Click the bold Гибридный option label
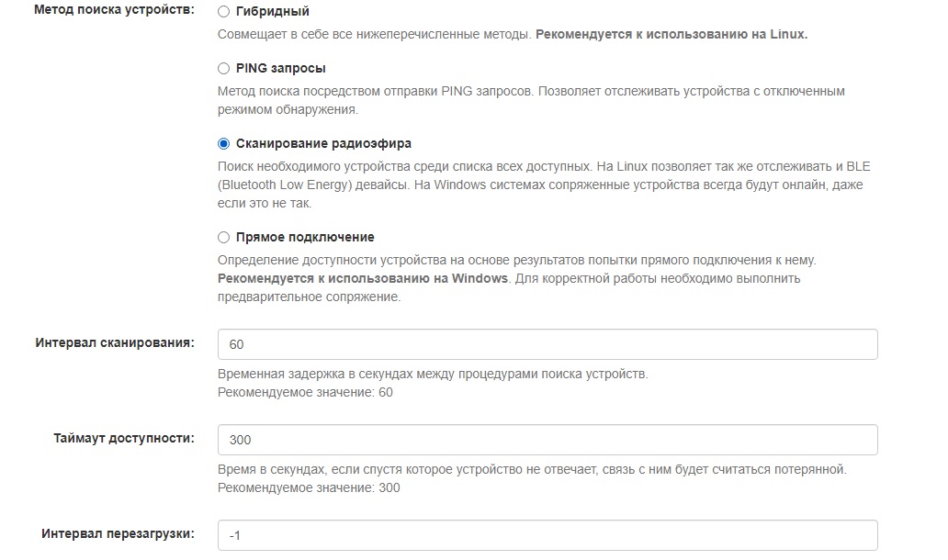This screenshot has width=948, height=560. pos(273,12)
